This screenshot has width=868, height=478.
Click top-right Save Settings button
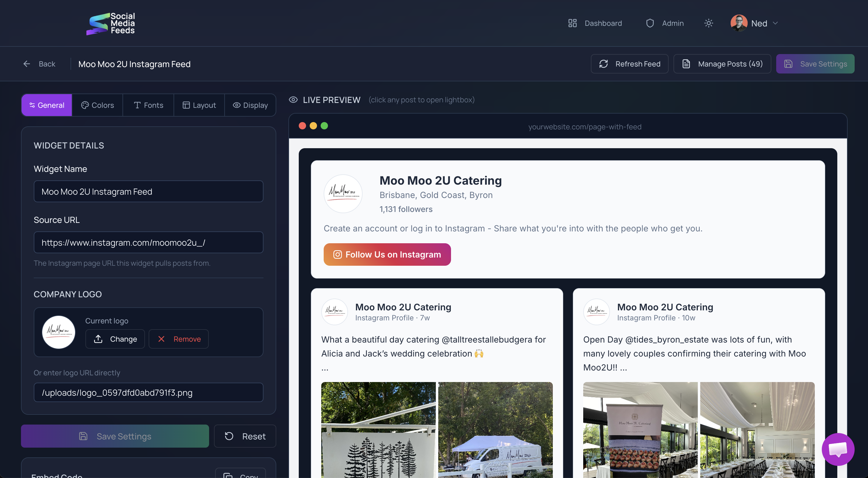tap(815, 64)
